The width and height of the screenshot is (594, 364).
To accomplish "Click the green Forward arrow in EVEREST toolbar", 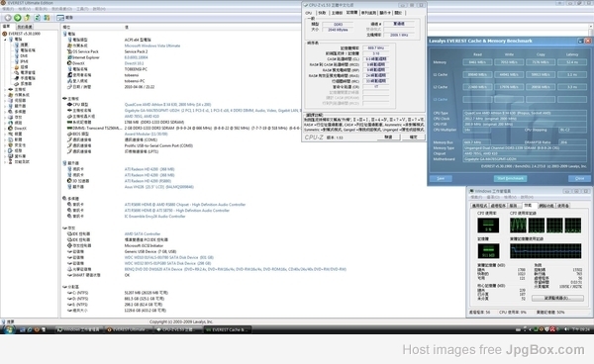I will 18,18.
